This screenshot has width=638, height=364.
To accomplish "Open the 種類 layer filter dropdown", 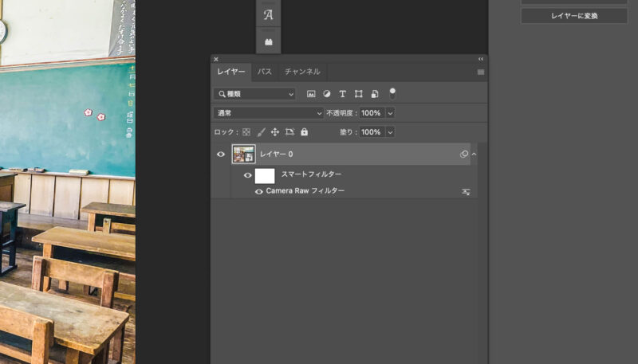I will [254, 94].
